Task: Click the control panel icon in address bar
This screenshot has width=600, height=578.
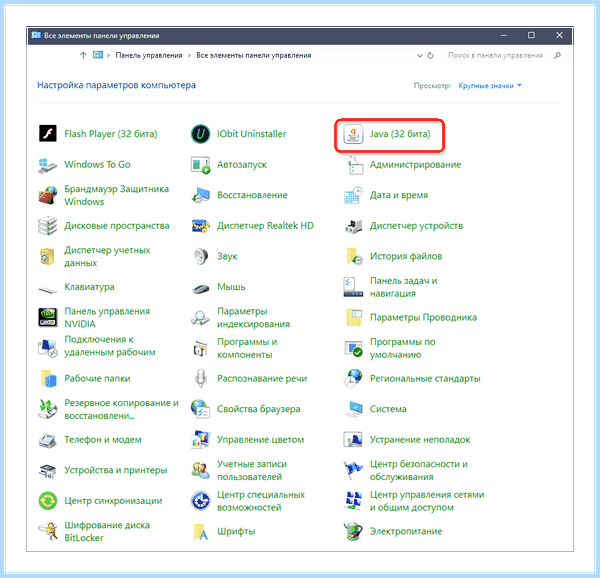Action: pyautogui.click(x=98, y=55)
